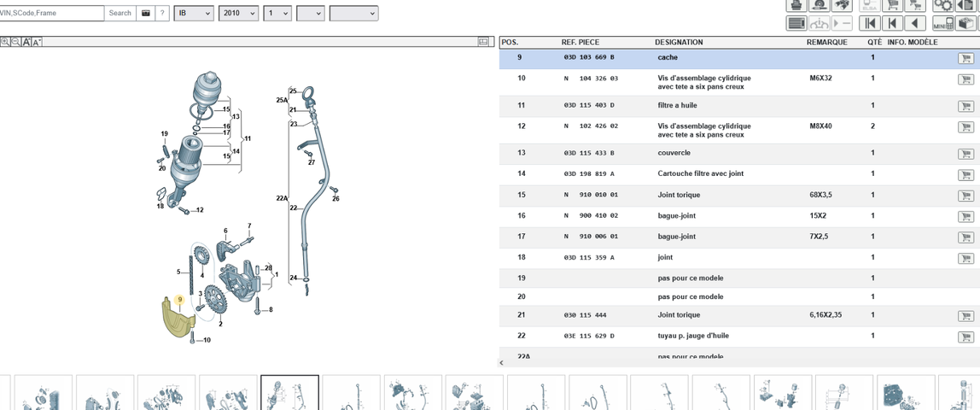Zoom in on the parts diagram
This screenshot has width=980, height=410.
tap(5, 42)
